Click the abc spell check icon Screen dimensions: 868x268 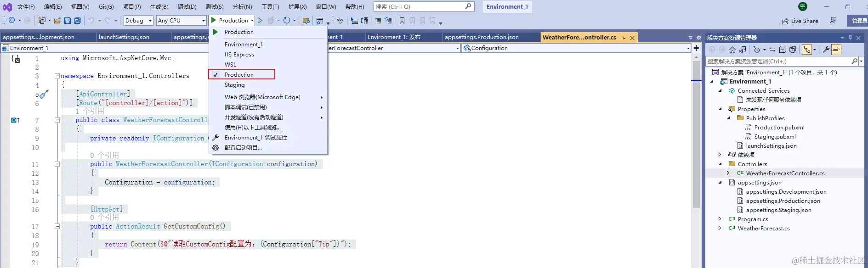340,21
